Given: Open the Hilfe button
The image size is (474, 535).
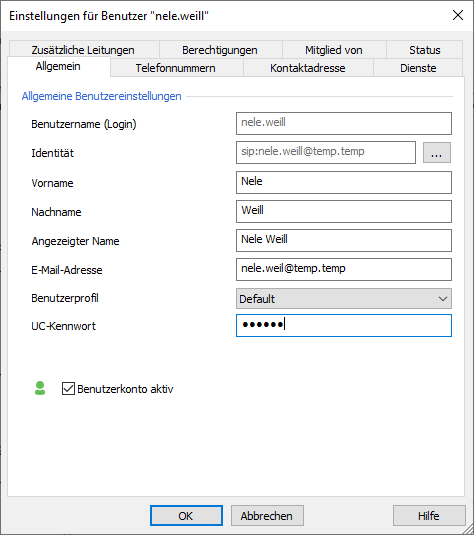Looking at the screenshot, I should click(x=429, y=516).
